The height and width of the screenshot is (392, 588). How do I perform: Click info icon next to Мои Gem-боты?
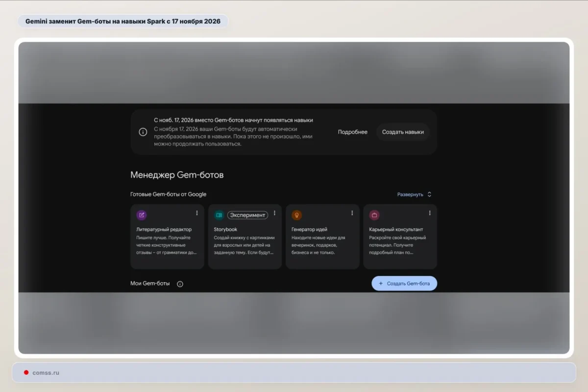tap(180, 284)
